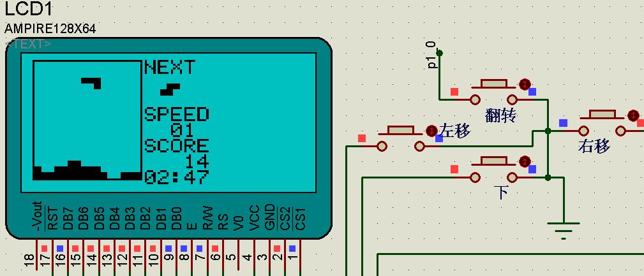Toggle the red latch icon of the 翻转 button
Screen dimensions: 644x276
[x=524, y=84]
